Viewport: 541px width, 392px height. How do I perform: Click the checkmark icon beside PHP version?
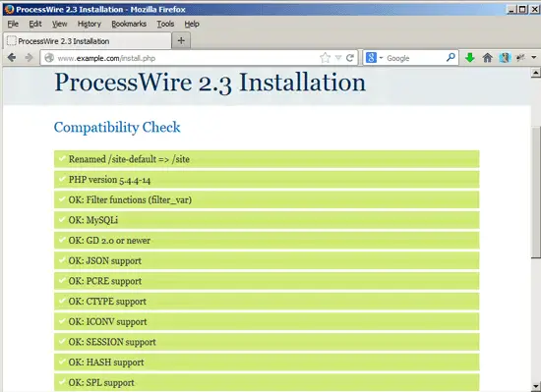(x=62, y=179)
